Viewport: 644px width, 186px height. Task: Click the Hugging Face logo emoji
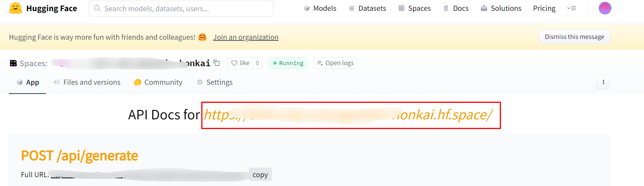(x=15, y=8)
